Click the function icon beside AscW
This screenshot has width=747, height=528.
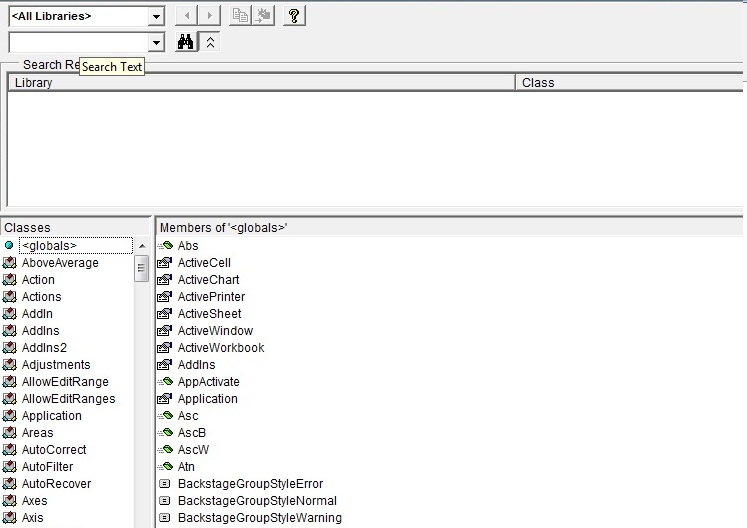tap(165, 449)
